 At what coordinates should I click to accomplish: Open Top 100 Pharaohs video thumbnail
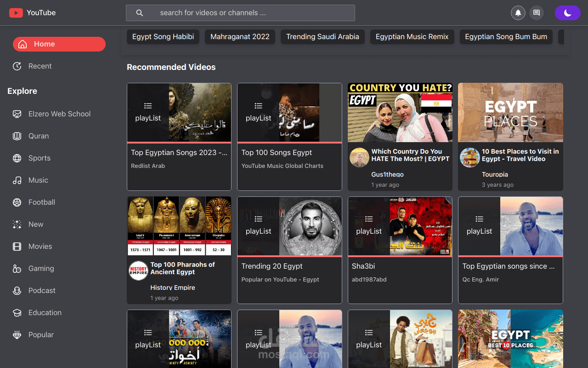(x=179, y=226)
